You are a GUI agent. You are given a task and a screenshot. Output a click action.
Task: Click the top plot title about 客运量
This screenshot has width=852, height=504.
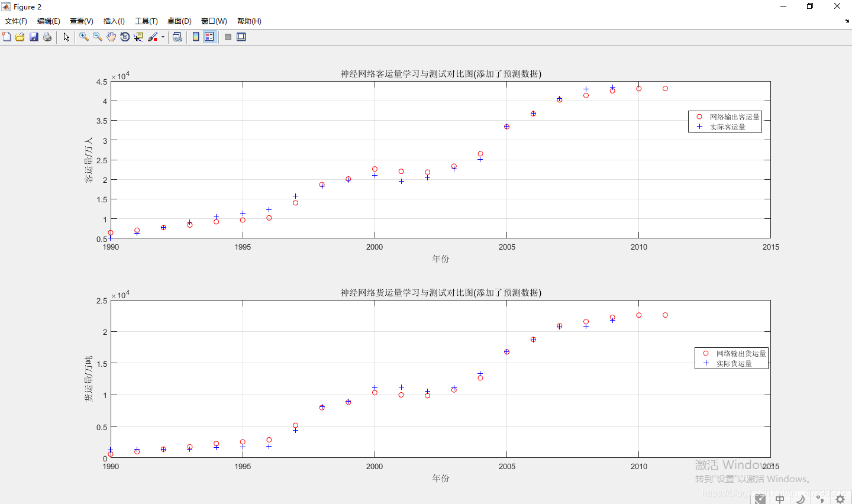[x=441, y=74]
